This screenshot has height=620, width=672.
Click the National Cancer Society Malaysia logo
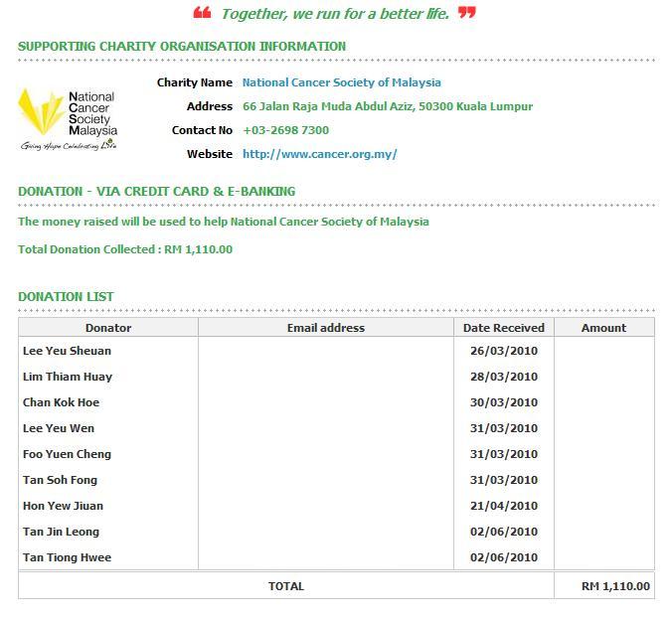click(68, 119)
